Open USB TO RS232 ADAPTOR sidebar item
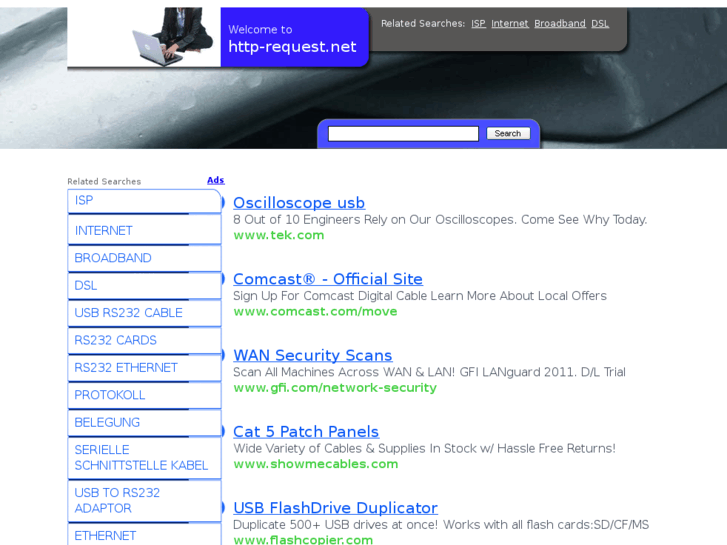The width and height of the screenshot is (727, 545). (x=144, y=500)
